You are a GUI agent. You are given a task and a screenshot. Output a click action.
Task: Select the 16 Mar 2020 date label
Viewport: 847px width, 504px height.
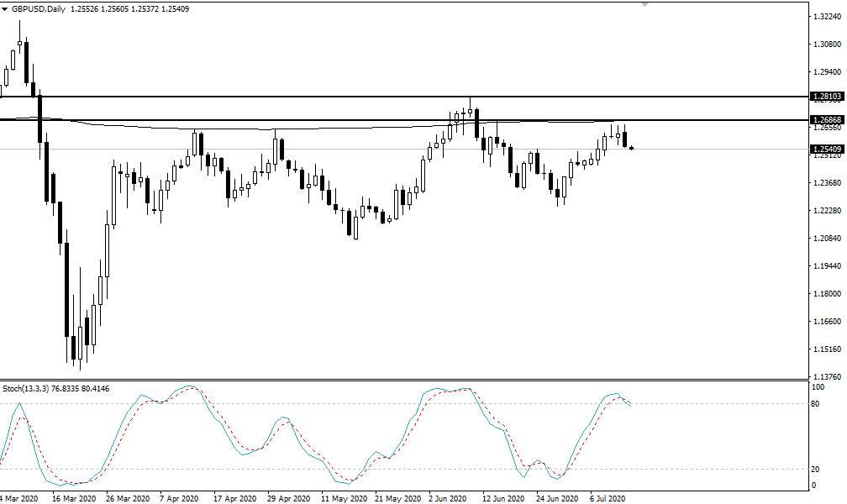(73, 498)
